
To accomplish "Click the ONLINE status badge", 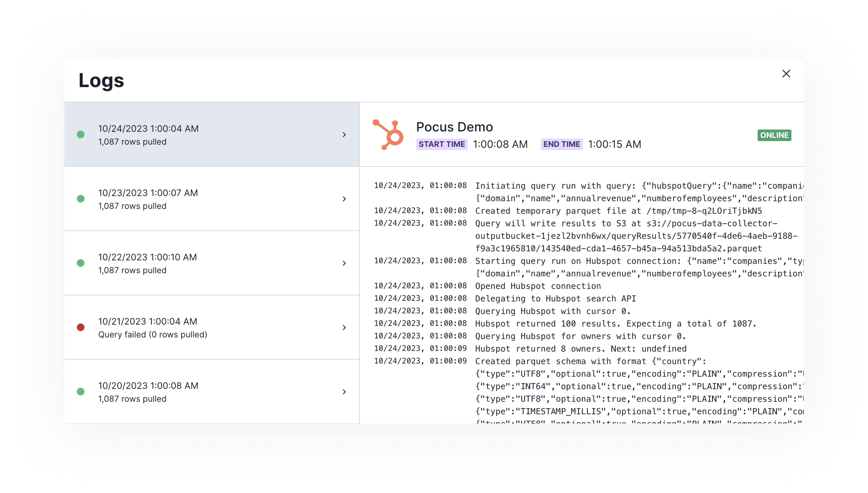I will point(774,135).
